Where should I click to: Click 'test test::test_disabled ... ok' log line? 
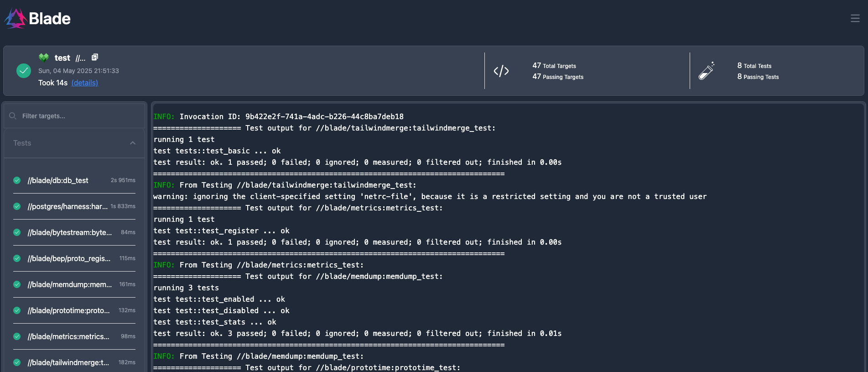pos(222,310)
